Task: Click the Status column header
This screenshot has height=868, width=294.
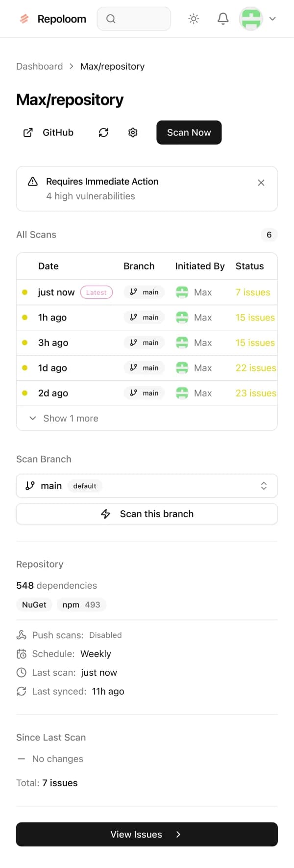Action: [249, 266]
